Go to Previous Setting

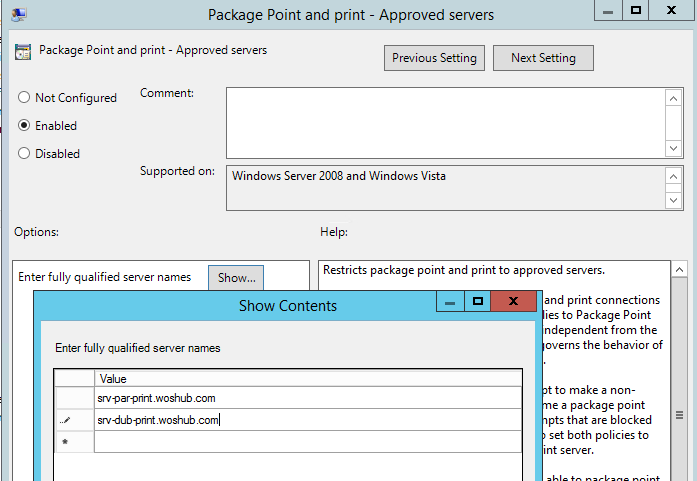(x=435, y=58)
